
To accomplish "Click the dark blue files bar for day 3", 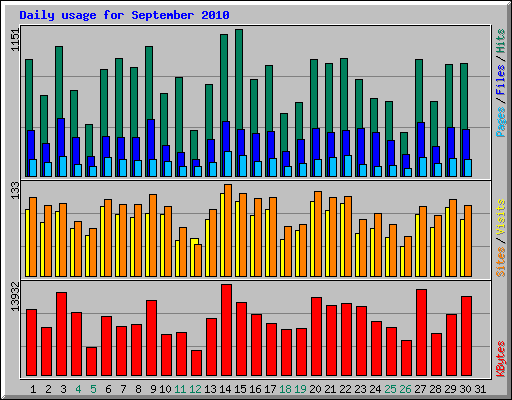I will 61,137.
